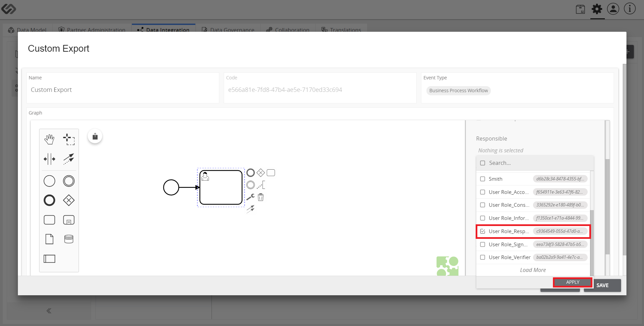This screenshot has height=326, width=644.
Task: Open the info icon in header
Action: point(629,9)
